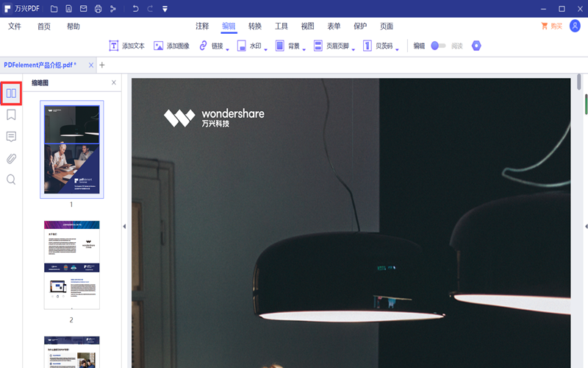Click the print icon in title bar
Screen dimensions: 588x368
point(98,9)
